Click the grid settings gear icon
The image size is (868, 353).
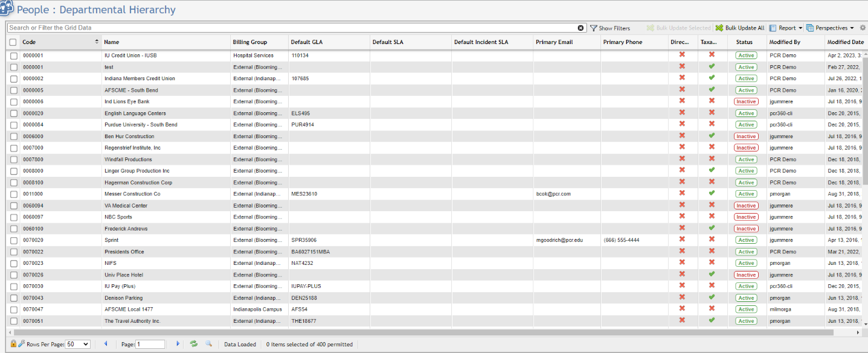click(x=863, y=28)
